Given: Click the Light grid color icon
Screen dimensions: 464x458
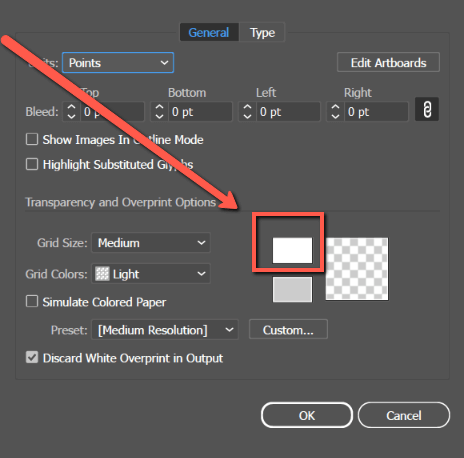Looking at the screenshot, I should point(102,274).
